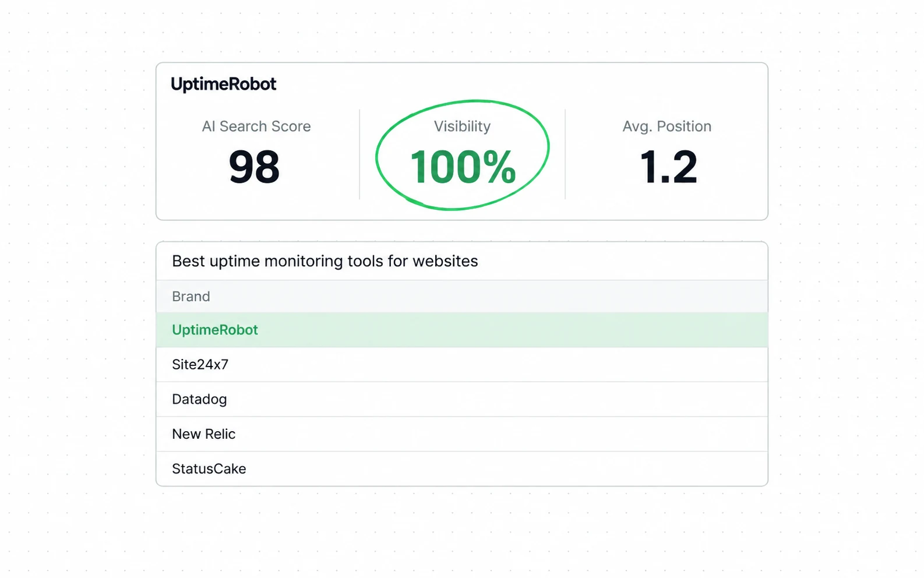Viewport: 924px width, 578px height.
Task: Choose the Datadog row
Action: click(462, 399)
